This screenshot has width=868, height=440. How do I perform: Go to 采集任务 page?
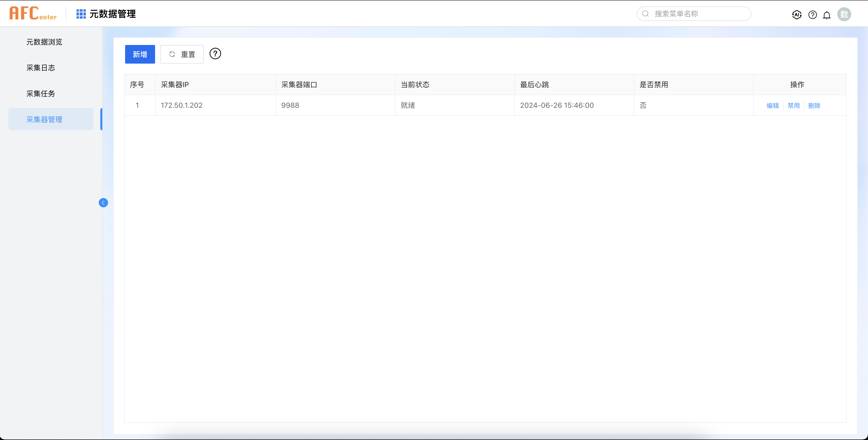(x=40, y=94)
